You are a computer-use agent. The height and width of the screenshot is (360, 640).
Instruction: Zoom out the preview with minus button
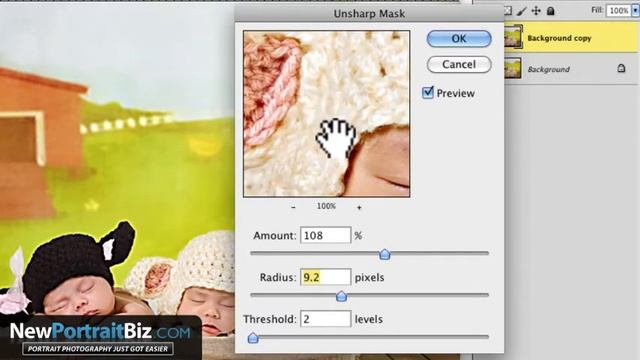[293, 207]
